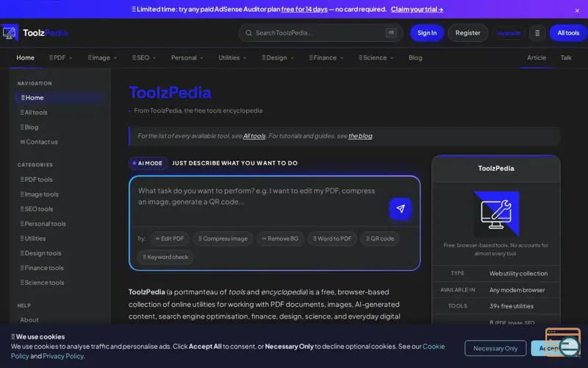
Task: Click the Remove BG suggestion chip
Action: click(x=280, y=238)
